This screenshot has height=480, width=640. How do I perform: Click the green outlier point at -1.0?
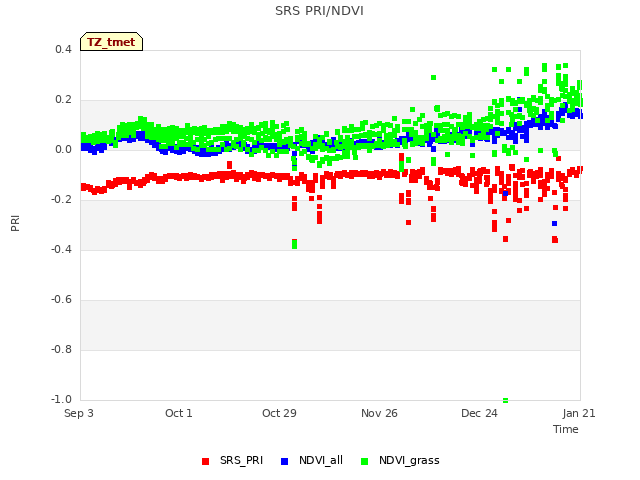tap(505, 400)
